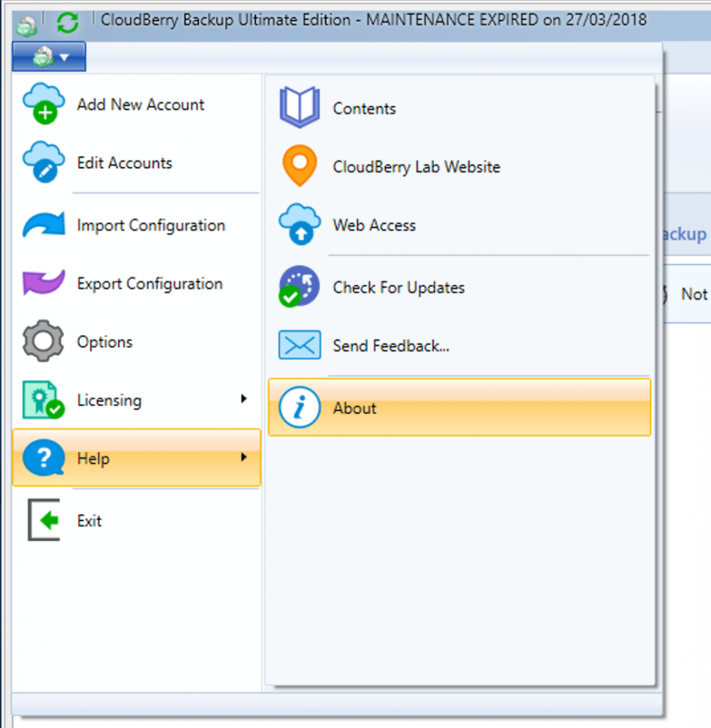This screenshot has width=711, height=728.
Task: Click the Options gear icon
Action: coord(43,341)
